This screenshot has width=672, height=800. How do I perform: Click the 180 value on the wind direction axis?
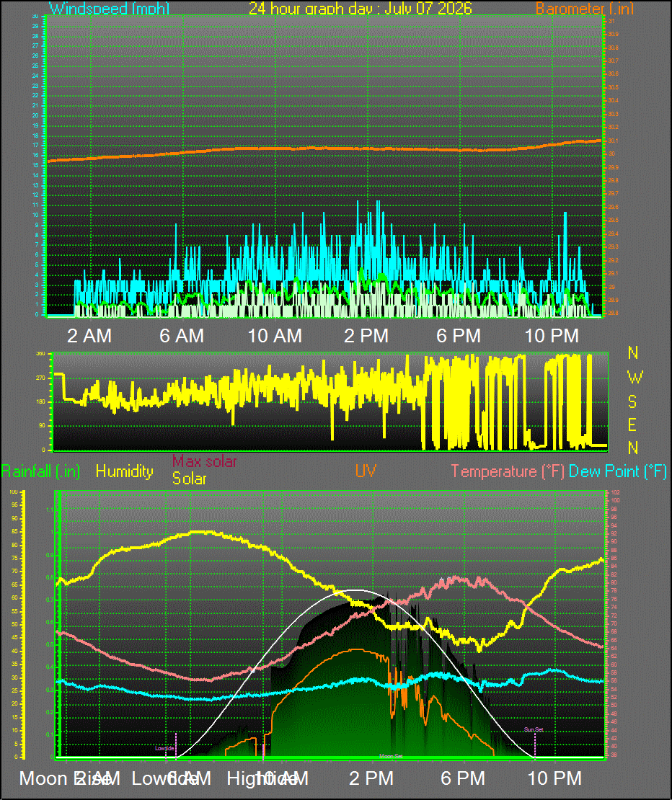[41, 401]
